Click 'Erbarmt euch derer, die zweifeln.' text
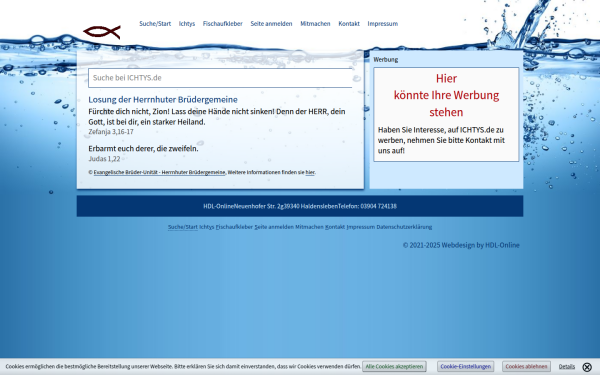The height and width of the screenshot is (375, 600). pos(143,148)
